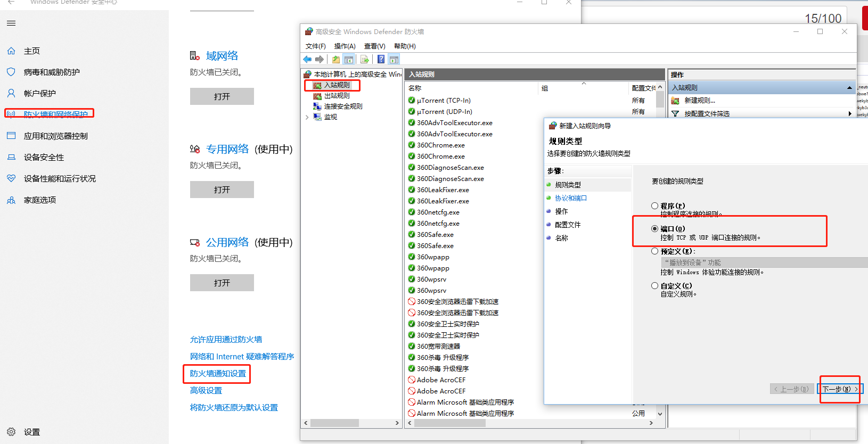Click the 专用网络 heading link
Viewport: 868px width, 444px height.
tap(227, 149)
